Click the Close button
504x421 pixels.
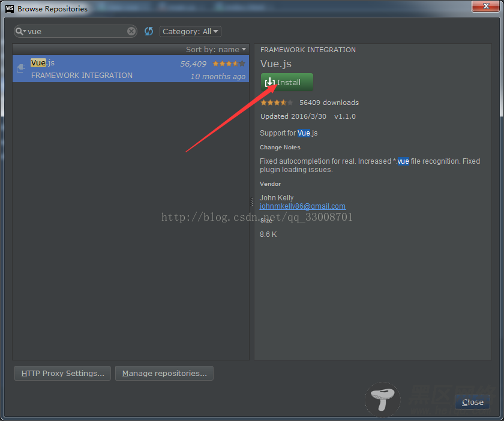[x=472, y=402]
